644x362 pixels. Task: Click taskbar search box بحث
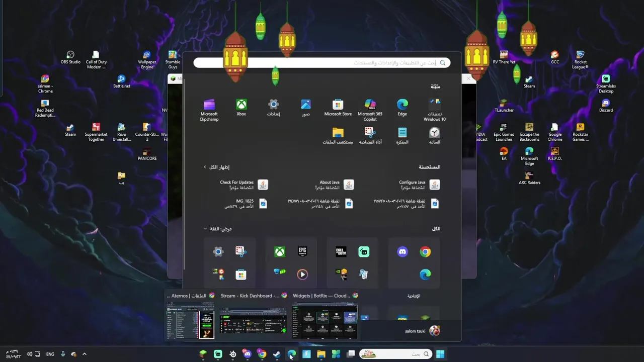point(396,354)
